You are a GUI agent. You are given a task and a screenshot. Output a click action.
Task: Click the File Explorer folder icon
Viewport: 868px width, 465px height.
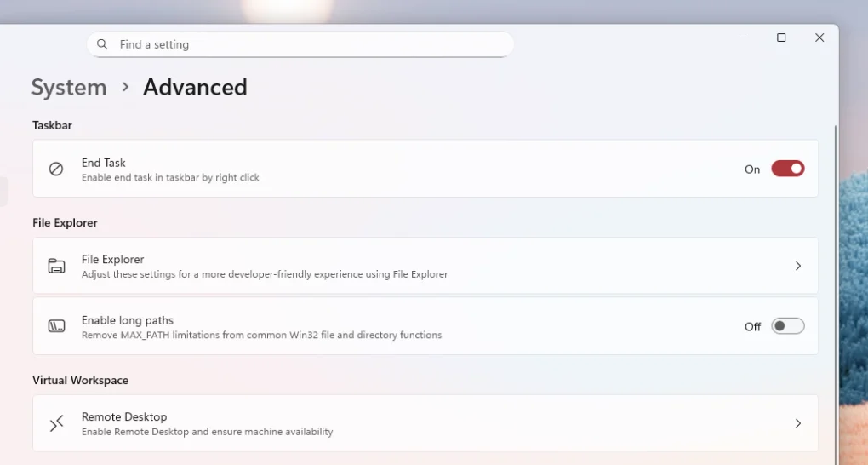tap(56, 266)
